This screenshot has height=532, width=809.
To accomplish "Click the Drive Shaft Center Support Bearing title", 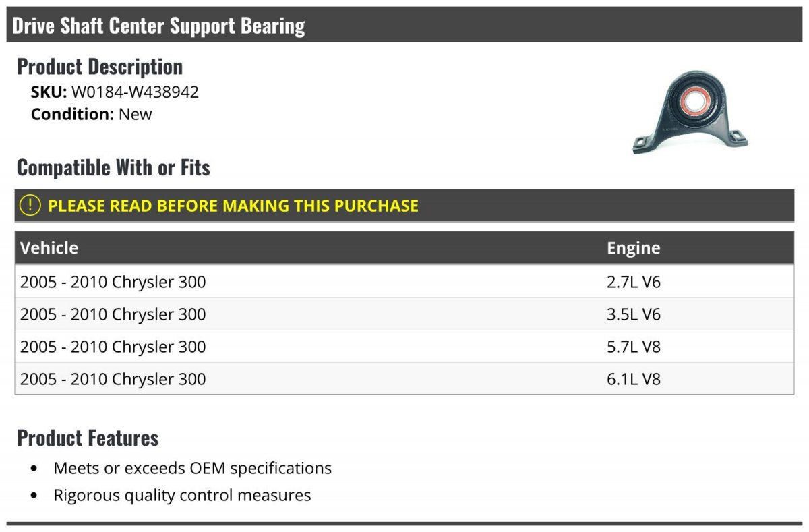I will click(158, 26).
